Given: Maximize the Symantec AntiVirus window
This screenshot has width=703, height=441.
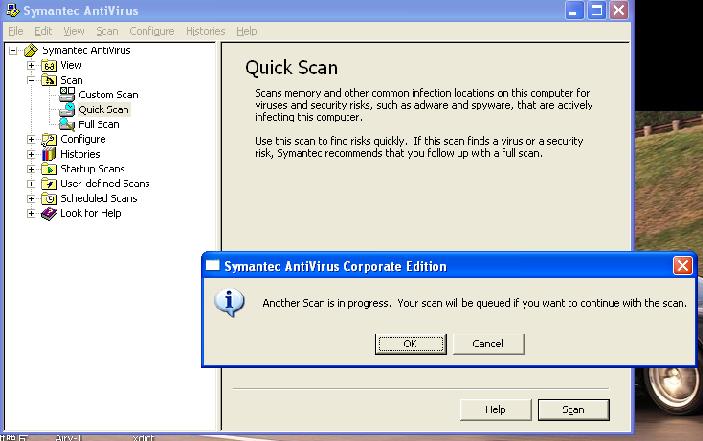Looking at the screenshot, I should (x=597, y=10).
